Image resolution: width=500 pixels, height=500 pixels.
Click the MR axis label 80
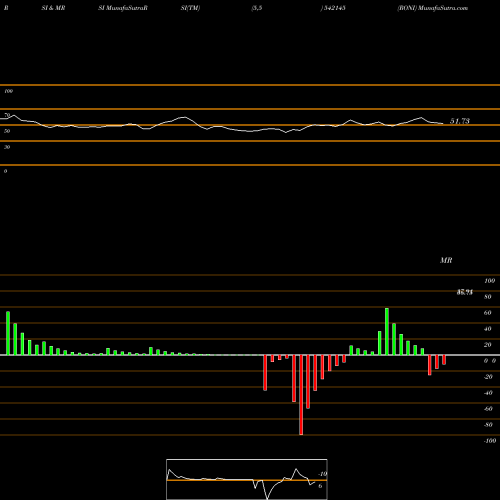click(488, 297)
